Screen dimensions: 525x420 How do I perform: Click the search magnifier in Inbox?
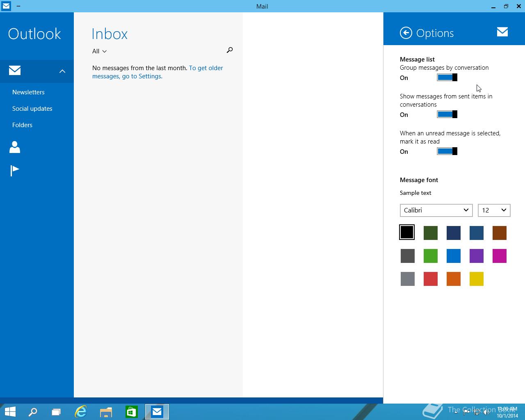click(230, 50)
